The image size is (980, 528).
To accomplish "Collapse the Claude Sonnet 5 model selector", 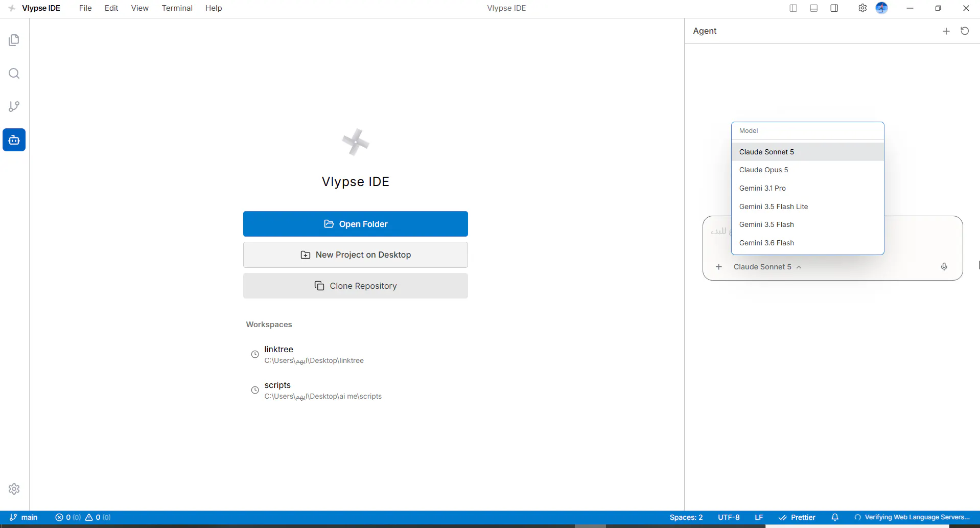I will click(x=767, y=267).
